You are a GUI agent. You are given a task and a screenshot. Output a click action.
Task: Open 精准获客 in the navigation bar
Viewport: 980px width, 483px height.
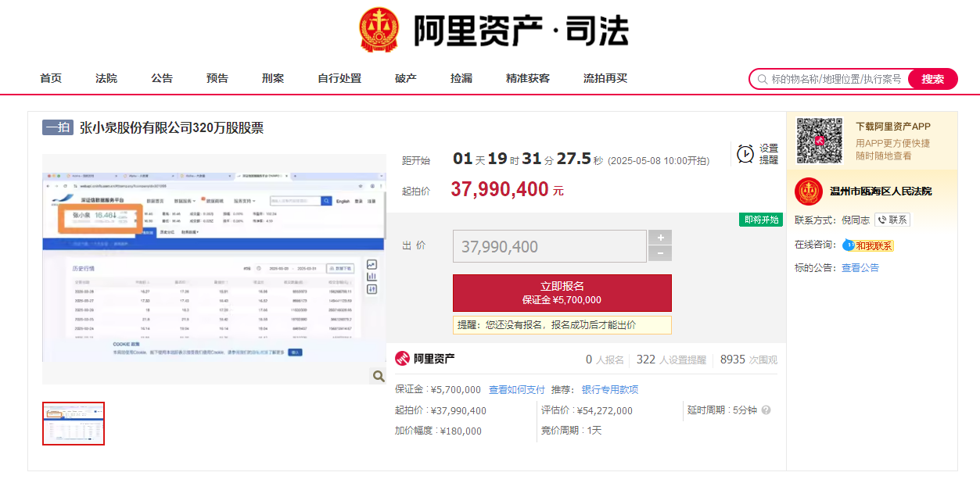[x=528, y=78]
